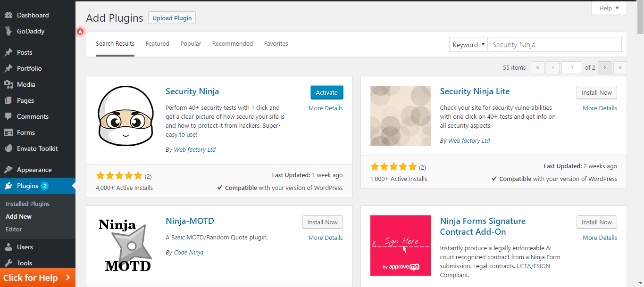Switch to the Popular tab
This screenshot has height=287, width=644.
click(x=191, y=43)
